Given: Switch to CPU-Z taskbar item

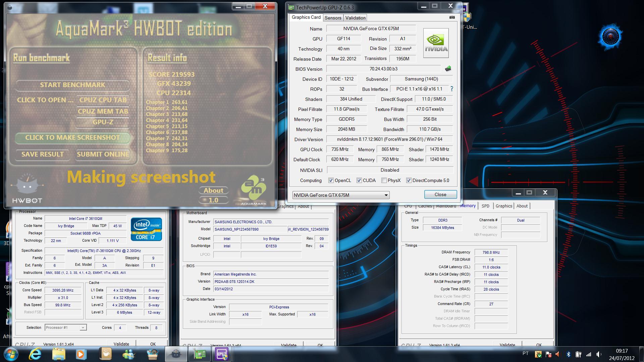Looking at the screenshot, I should tap(222, 354).
